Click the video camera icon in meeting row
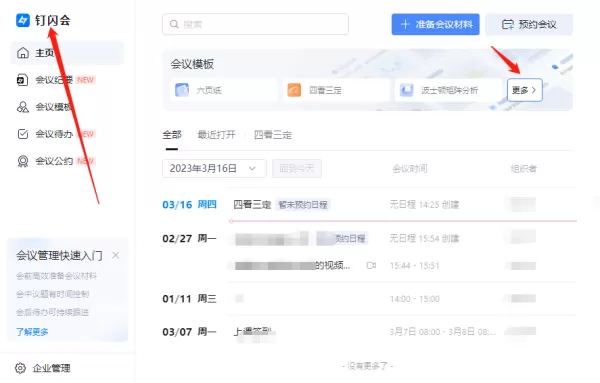This screenshot has height=383, width=600. click(371, 265)
